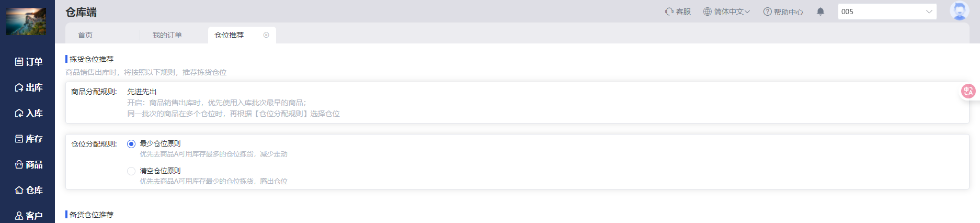980x223 pixels.
Task: Open the 订单 sidebar menu
Action: (x=28, y=62)
